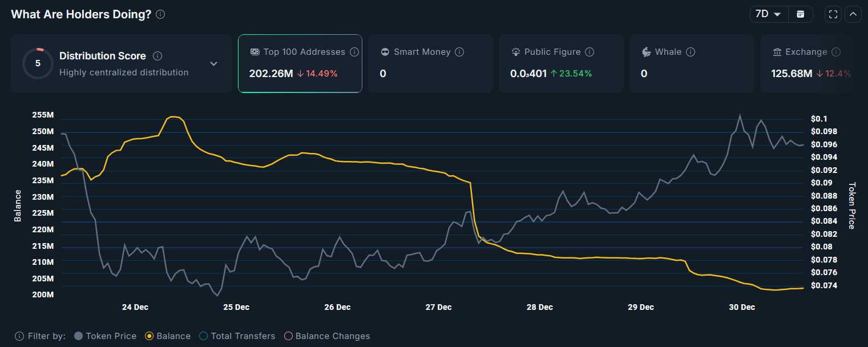Image resolution: width=868 pixels, height=347 pixels.
Task: Open the calendar date picker
Action: point(801,14)
